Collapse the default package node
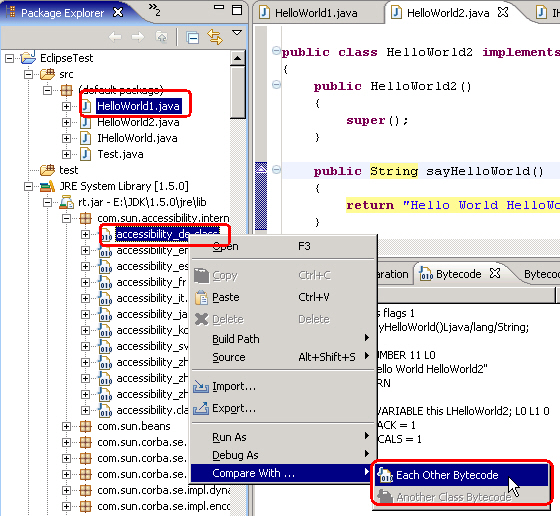The width and height of the screenshot is (560, 516). [47, 90]
